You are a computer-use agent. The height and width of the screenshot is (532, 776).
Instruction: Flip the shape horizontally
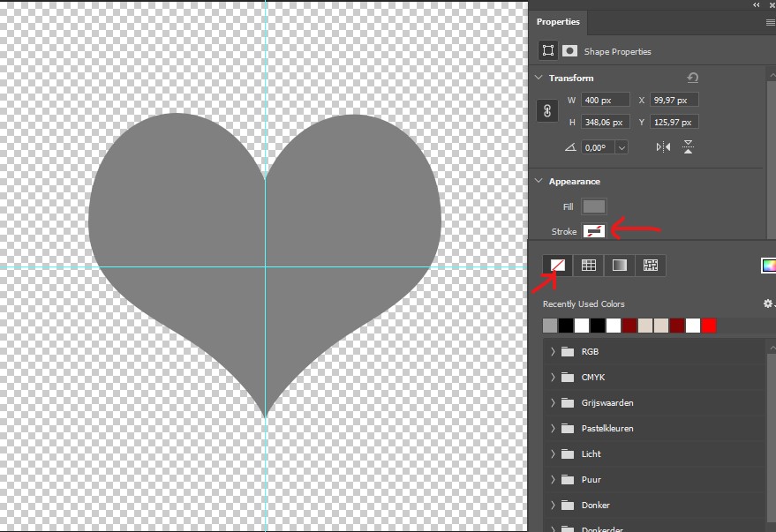663,146
